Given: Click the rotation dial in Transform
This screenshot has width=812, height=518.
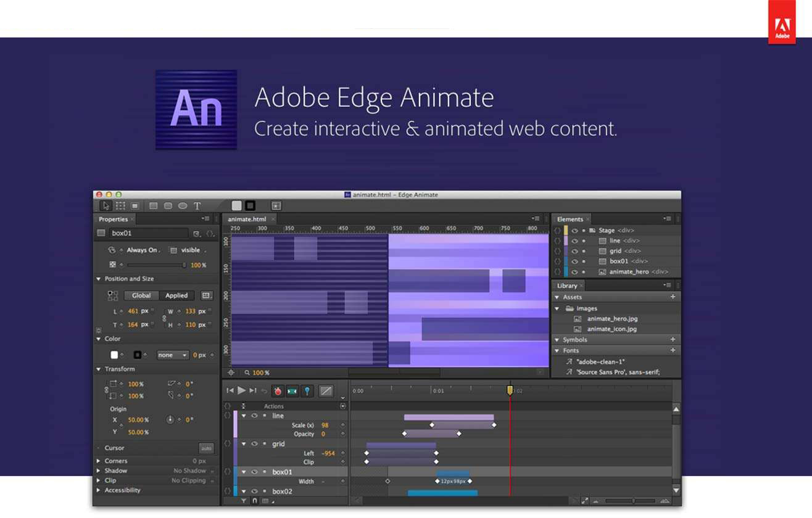Looking at the screenshot, I should 170,419.
